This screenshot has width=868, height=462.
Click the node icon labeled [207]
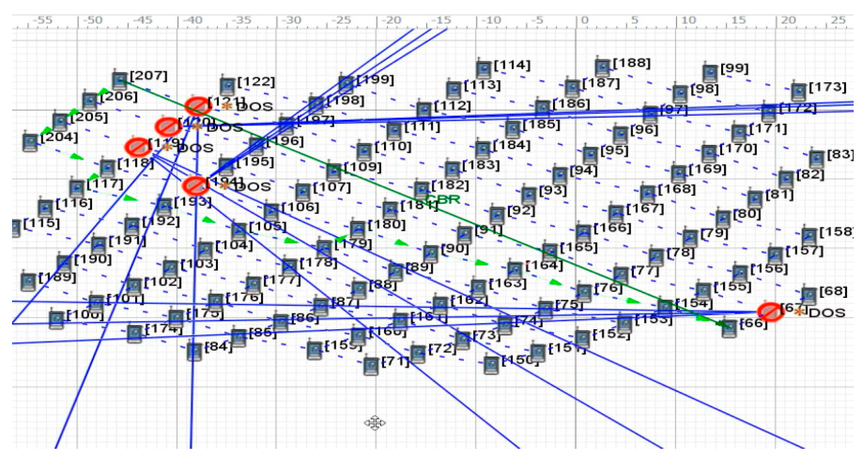click(119, 81)
